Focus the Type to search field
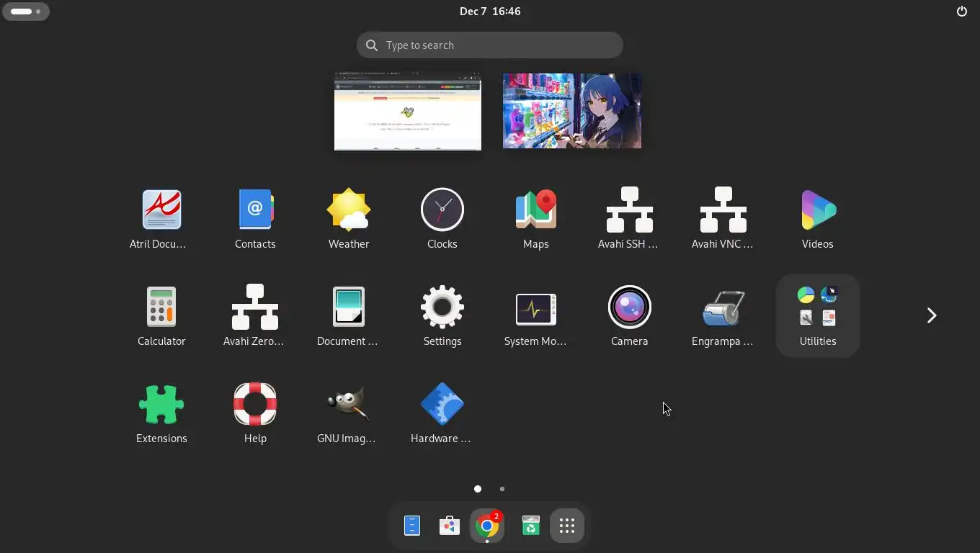Viewport: 980px width, 553px height. tap(490, 45)
